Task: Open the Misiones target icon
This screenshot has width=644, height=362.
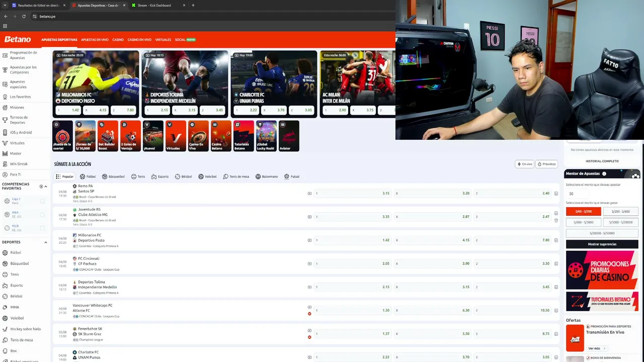Action: pyautogui.click(x=5, y=108)
